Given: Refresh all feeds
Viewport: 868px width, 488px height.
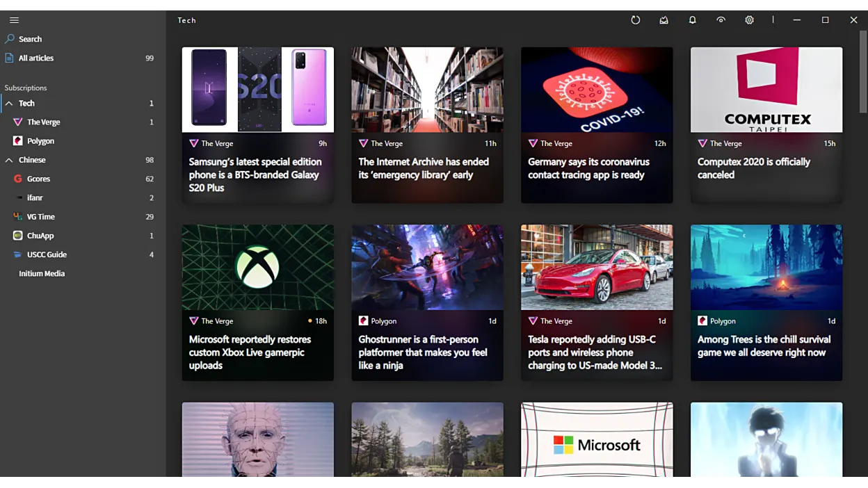Looking at the screenshot, I should click(x=635, y=20).
